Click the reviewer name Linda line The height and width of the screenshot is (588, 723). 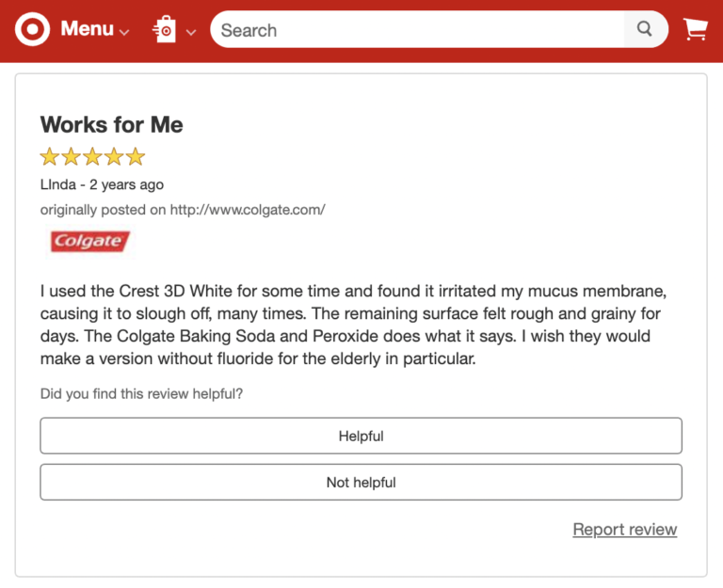tap(102, 184)
